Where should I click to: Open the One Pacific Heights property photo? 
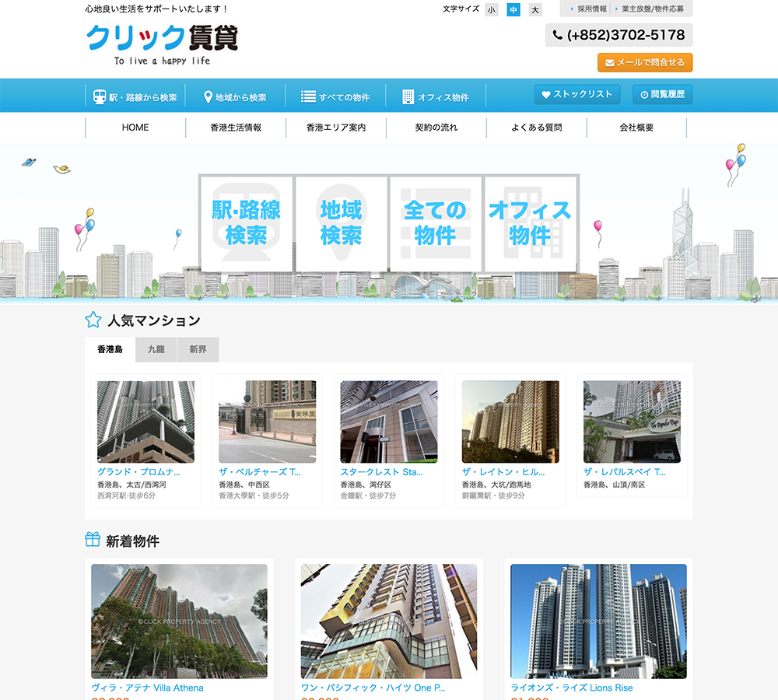coord(389,621)
